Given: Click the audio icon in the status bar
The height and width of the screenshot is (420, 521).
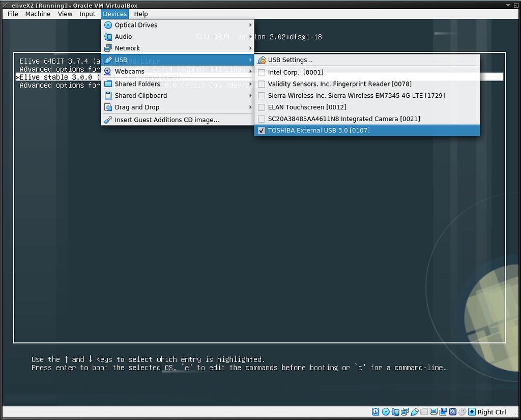Looking at the screenshot, I should (x=396, y=412).
